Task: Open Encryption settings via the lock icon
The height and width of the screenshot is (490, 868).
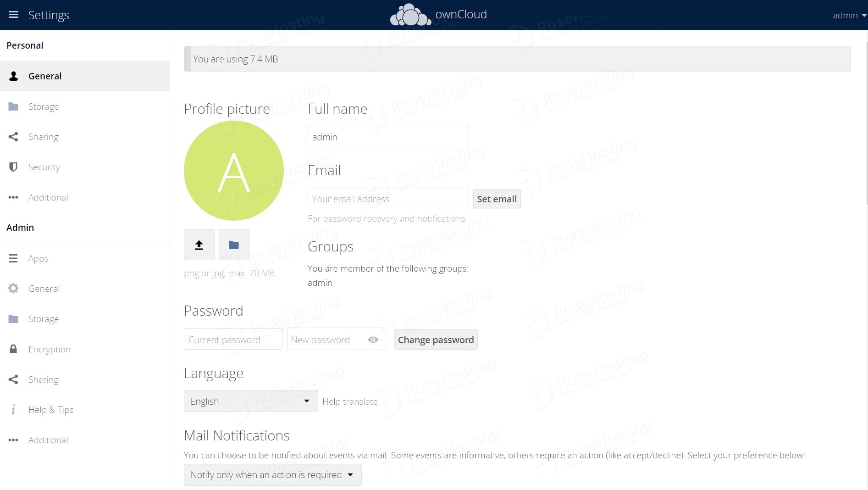Action: click(x=13, y=349)
